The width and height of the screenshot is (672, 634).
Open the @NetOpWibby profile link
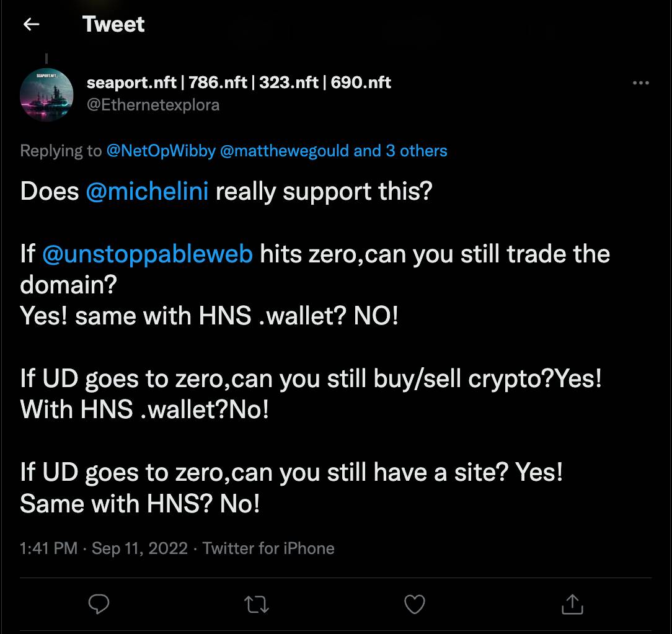[161, 151]
